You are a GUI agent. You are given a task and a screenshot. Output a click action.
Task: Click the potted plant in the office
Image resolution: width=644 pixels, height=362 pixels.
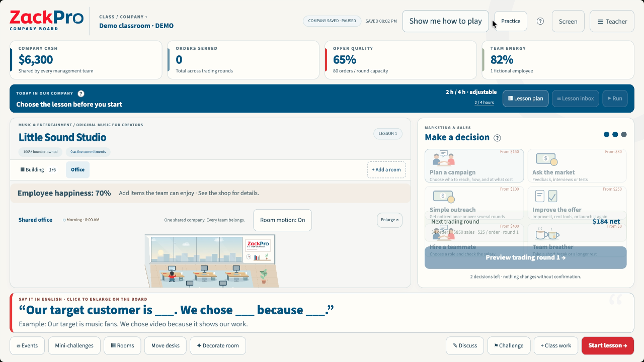click(x=263, y=276)
